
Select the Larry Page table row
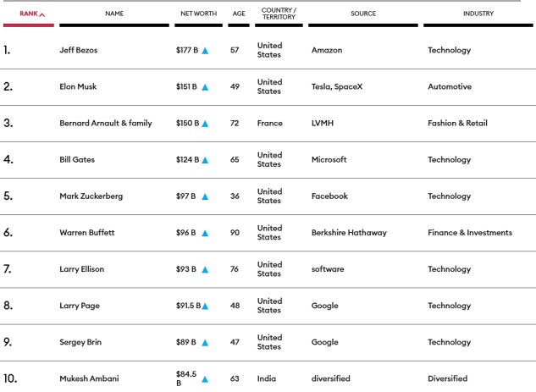click(x=268, y=306)
